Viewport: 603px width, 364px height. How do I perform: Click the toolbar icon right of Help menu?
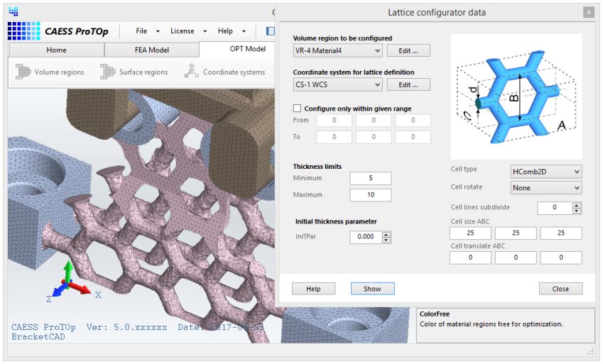[x=271, y=31]
